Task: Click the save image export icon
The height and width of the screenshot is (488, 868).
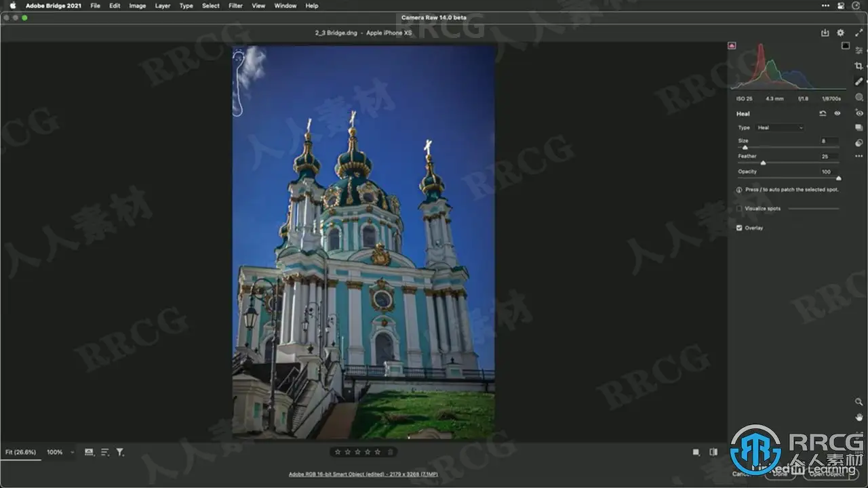Action: tap(825, 33)
